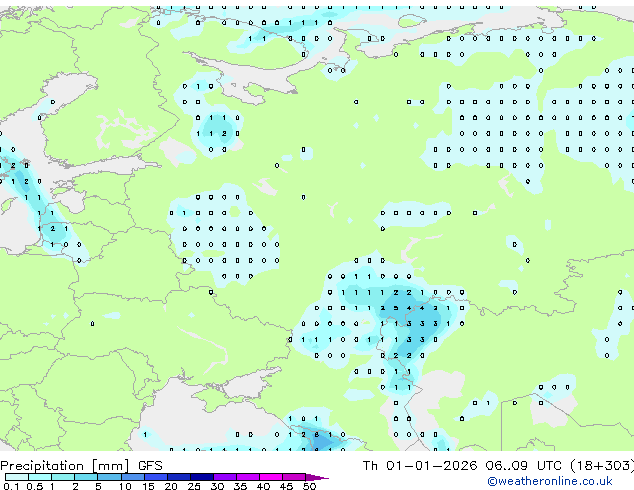Viewport: 634px width, 490px height.
Task: Click the "5" precipitation value on the map
Action: pyautogui.click(x=396, y=308)
